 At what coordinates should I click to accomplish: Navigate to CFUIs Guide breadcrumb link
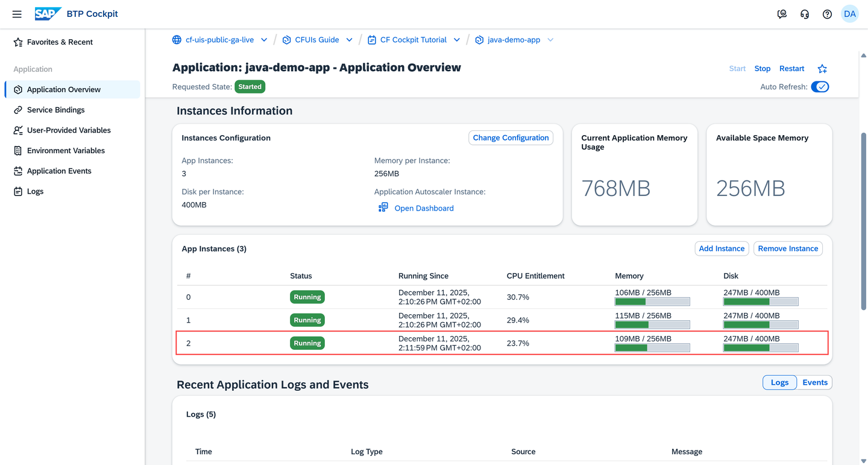click(x=317, y=40)
